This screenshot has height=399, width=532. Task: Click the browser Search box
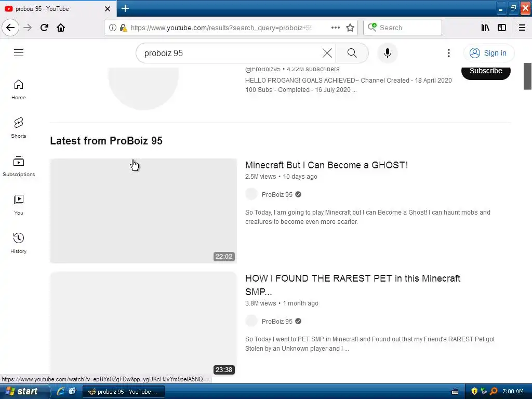(403, 28)
